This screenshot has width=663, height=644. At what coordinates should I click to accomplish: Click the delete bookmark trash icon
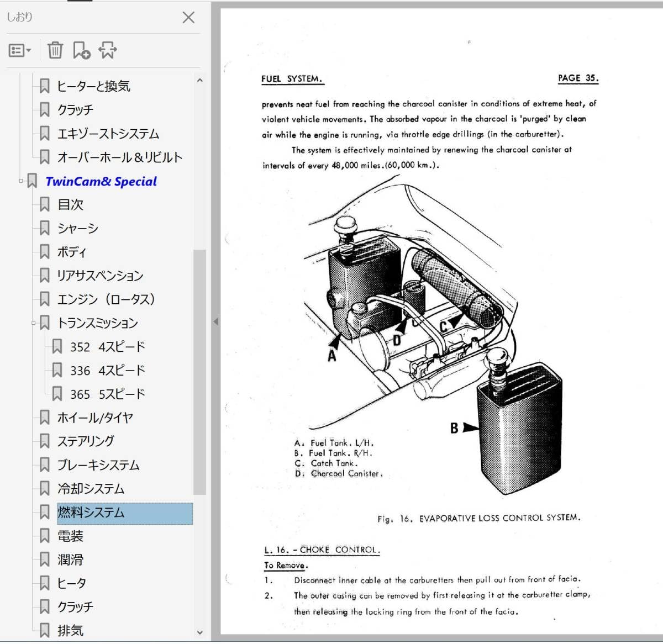[55, 50]
